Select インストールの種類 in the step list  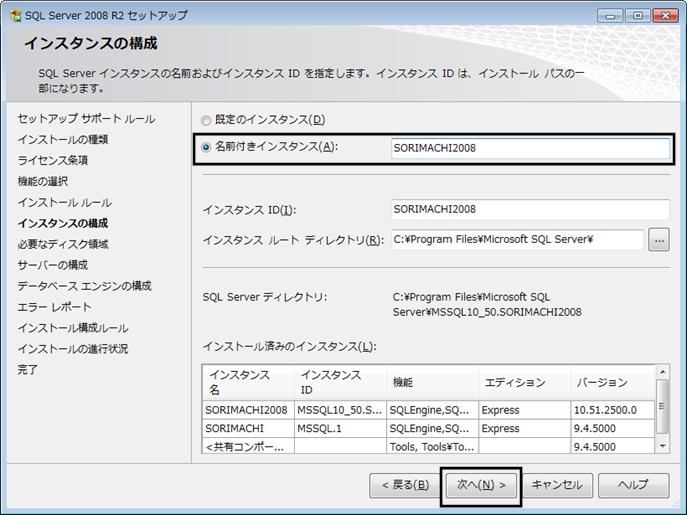tap(63, 140)
